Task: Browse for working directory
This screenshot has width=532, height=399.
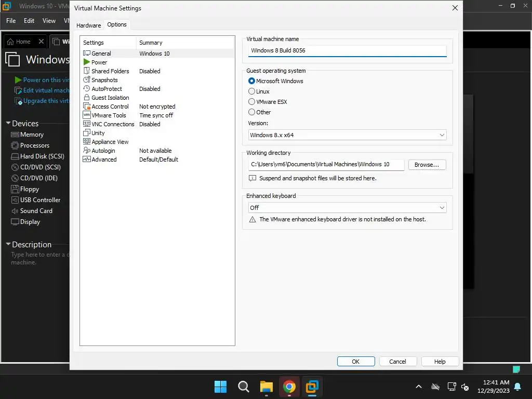Action: coord(427,165)
